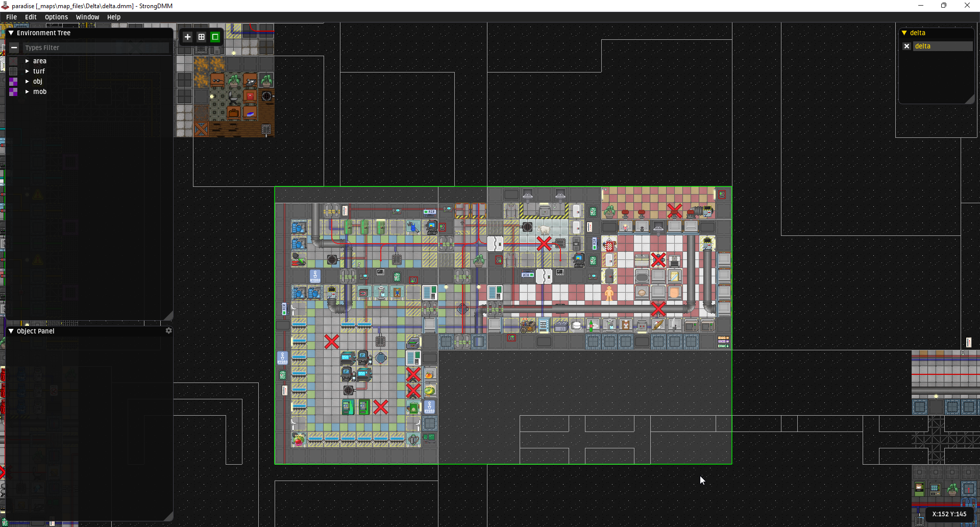Select the Add (plus) tile tool
Image resolution: width=980 pixels, height=527 pixels.
point(187,37)
